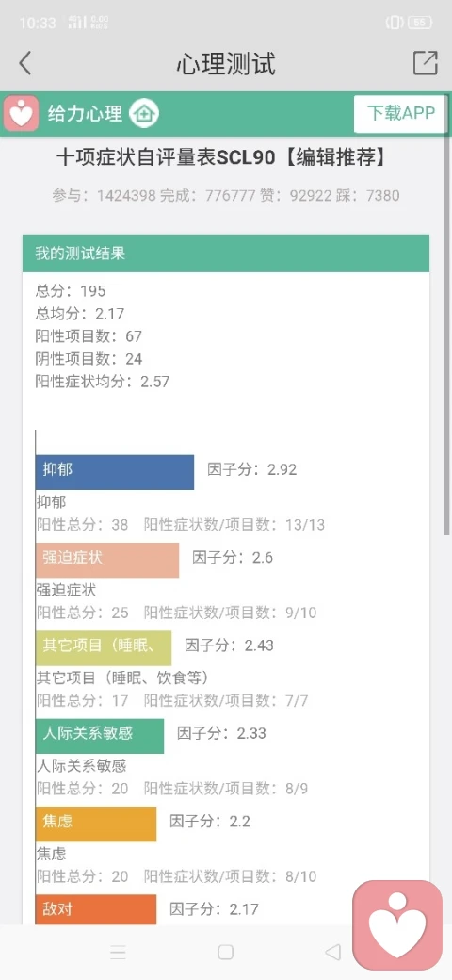Click the 下载APP button
The height and width of the screenshot is (980, 452).
(x=400, y=114)
